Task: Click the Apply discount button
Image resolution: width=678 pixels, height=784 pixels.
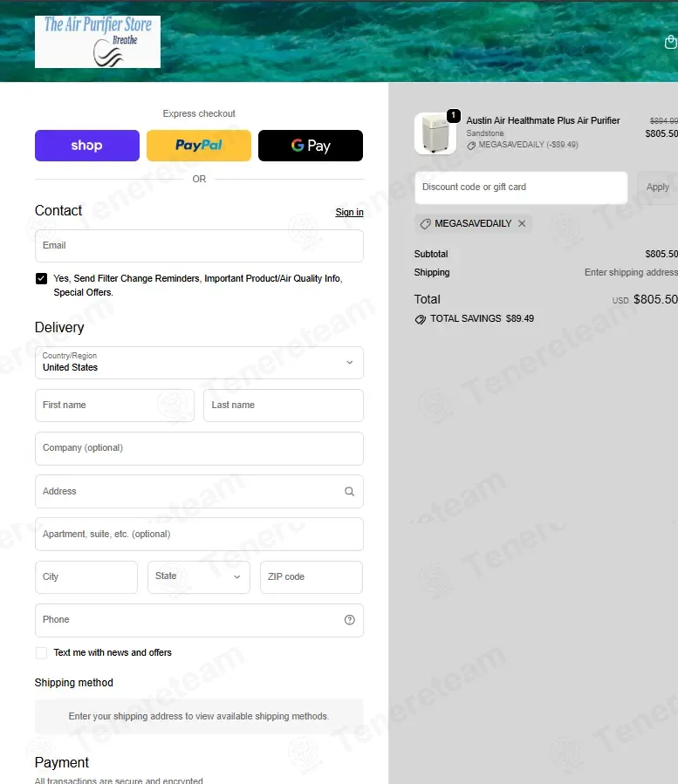Action: pos(657,187)
